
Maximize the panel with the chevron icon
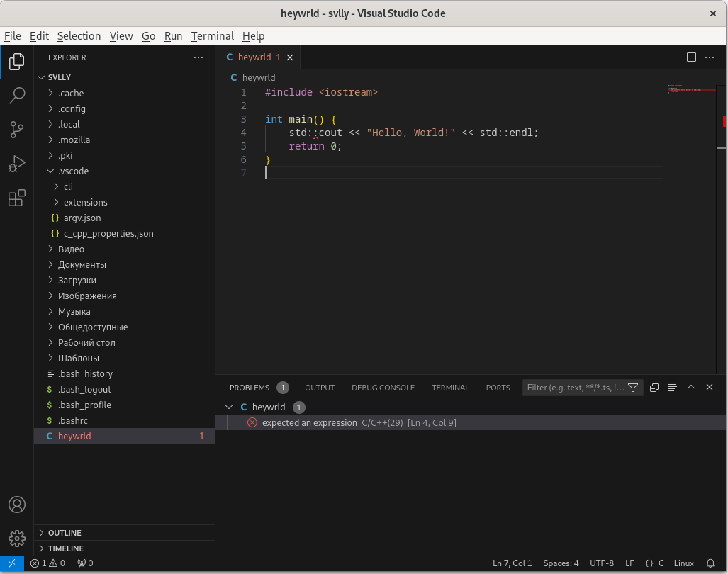pyautogui.click(x=691, y=387)
